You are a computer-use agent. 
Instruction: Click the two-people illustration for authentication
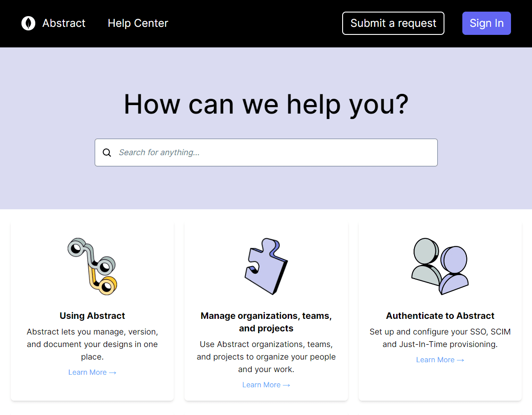tap(440, 266)
